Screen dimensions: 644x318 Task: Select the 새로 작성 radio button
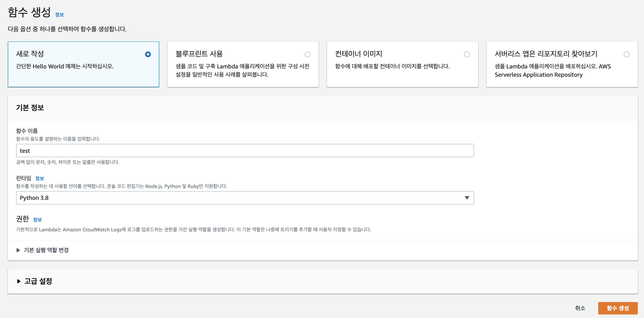(x=148, y=54)
